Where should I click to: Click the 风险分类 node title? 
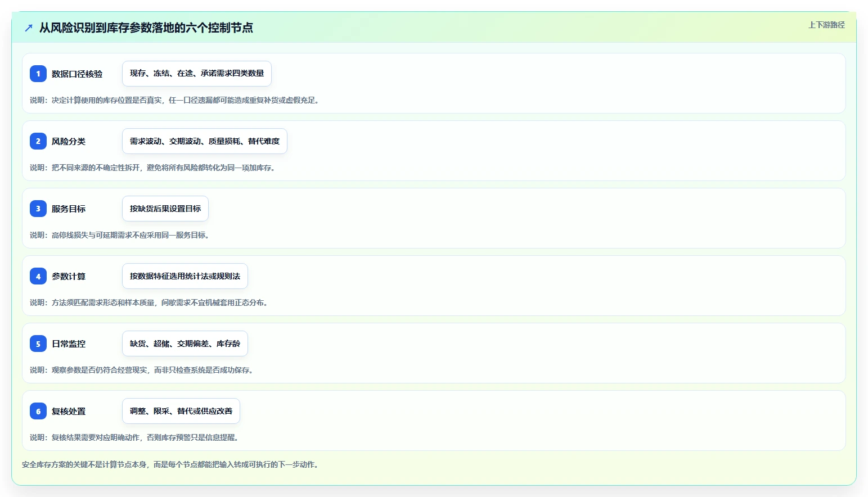click(x=69, y=141)
